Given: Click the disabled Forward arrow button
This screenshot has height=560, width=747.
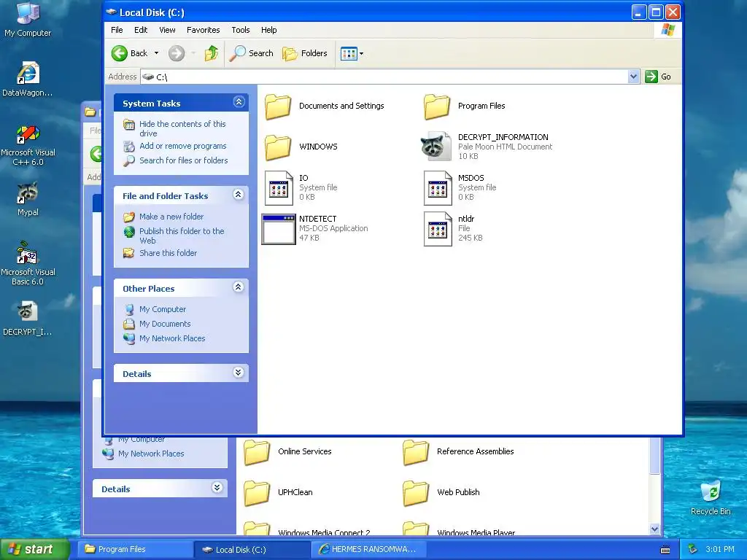Looking at the screenshot, I should point(177,53).
